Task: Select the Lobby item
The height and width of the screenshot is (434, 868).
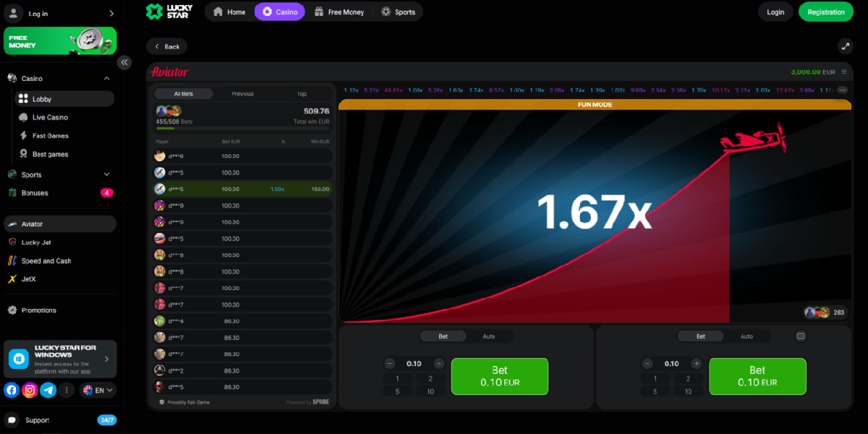Action: pyautogui.click(x=64, y=99)
